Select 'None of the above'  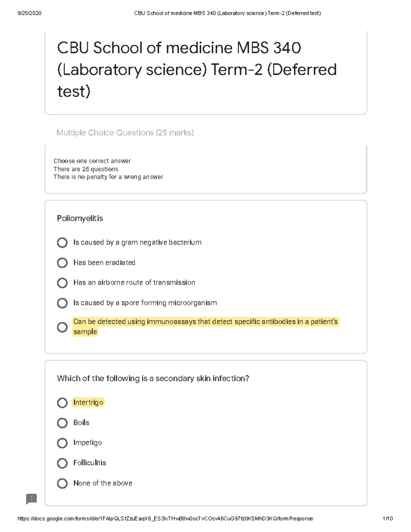click(62, 483)
